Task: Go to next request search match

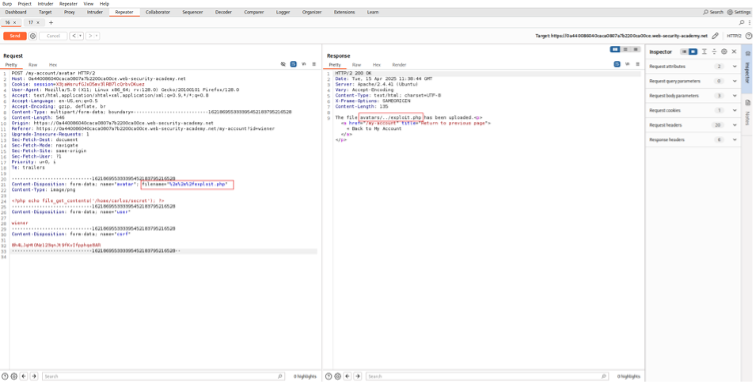Action: click(34, 376)
